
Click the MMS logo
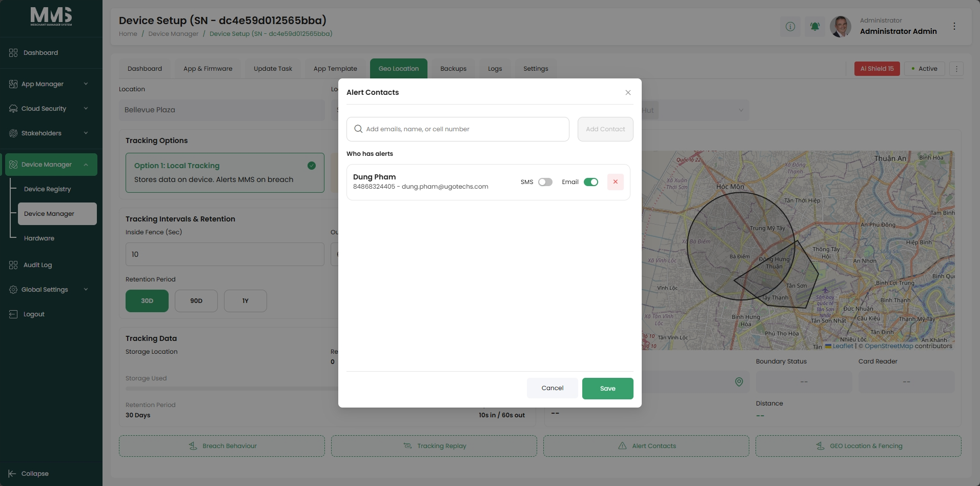51,16
